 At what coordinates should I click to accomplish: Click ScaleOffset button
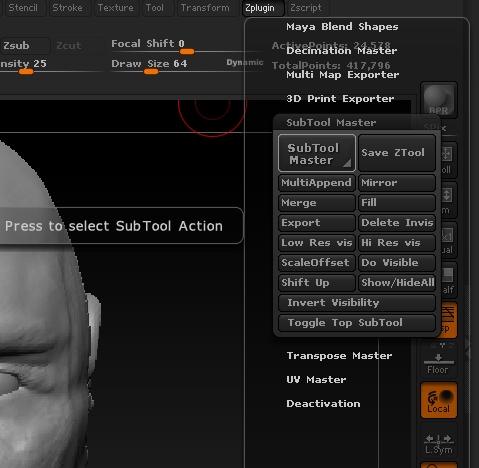[317, 263]
